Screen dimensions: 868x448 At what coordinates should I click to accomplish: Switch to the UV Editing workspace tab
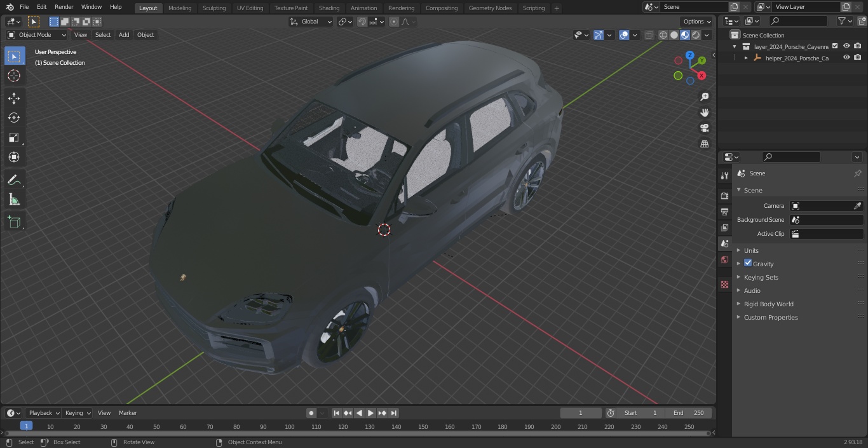(x=250, y=8)
